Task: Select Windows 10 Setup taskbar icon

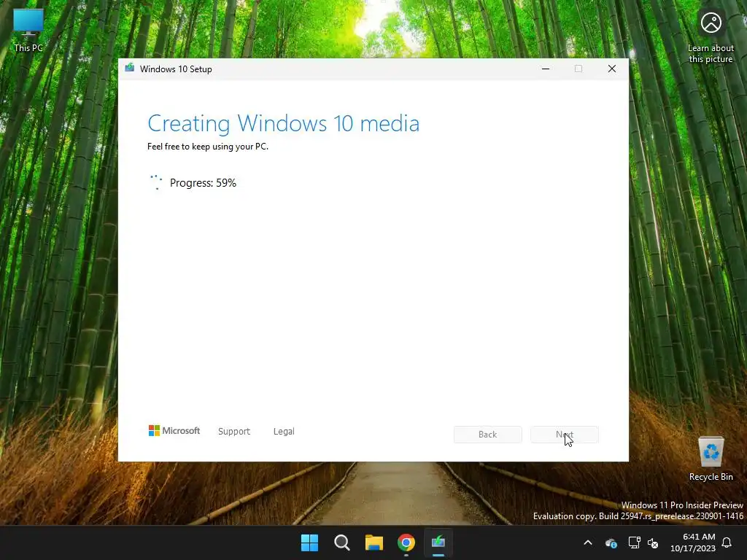Action: 438,542
